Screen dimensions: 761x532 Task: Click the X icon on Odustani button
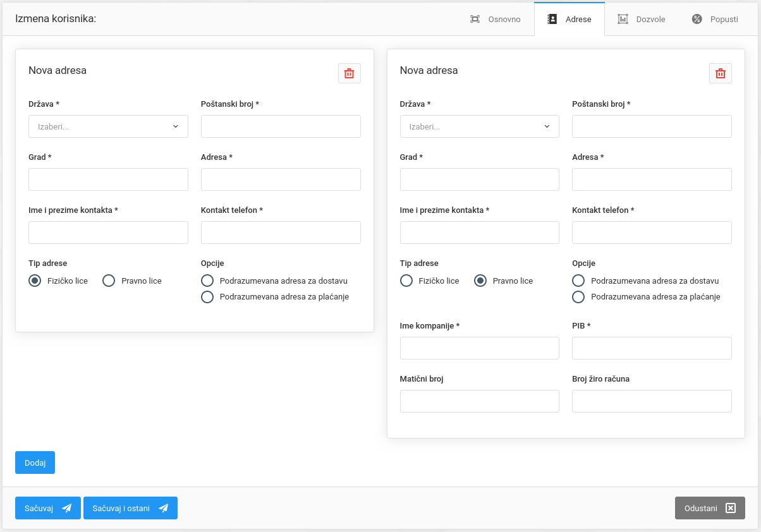pyautogui.click(x=731, y=508)
